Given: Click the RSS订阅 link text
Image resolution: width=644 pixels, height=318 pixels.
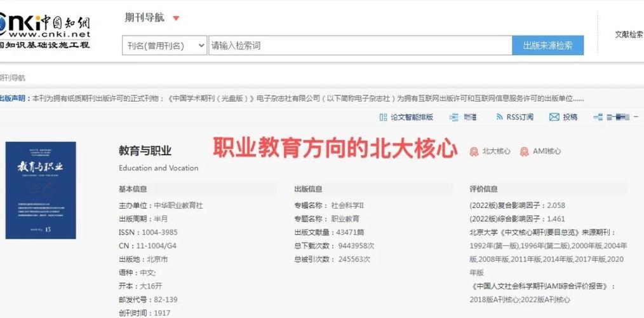Looking at the screenshot, I should pyautogui.click(x=520, y=117).
